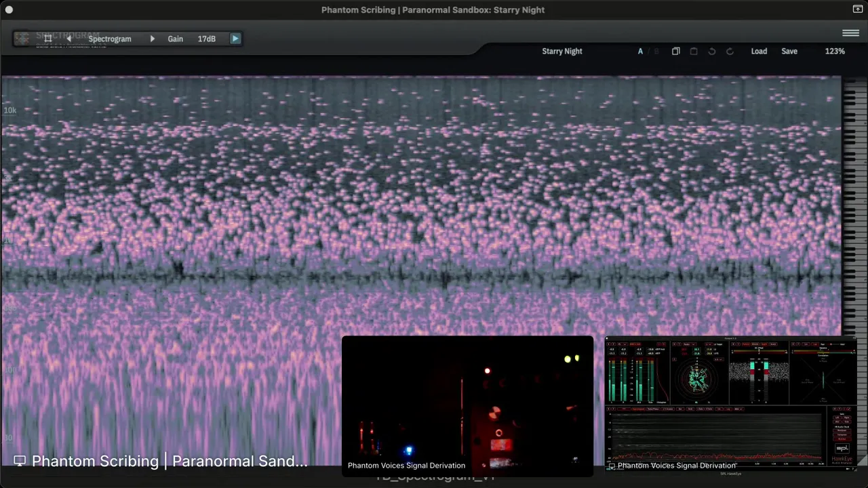This screenshot has height=488, width=868.
Task: Click the blue play arrow after 17dB
Action: 235,39
